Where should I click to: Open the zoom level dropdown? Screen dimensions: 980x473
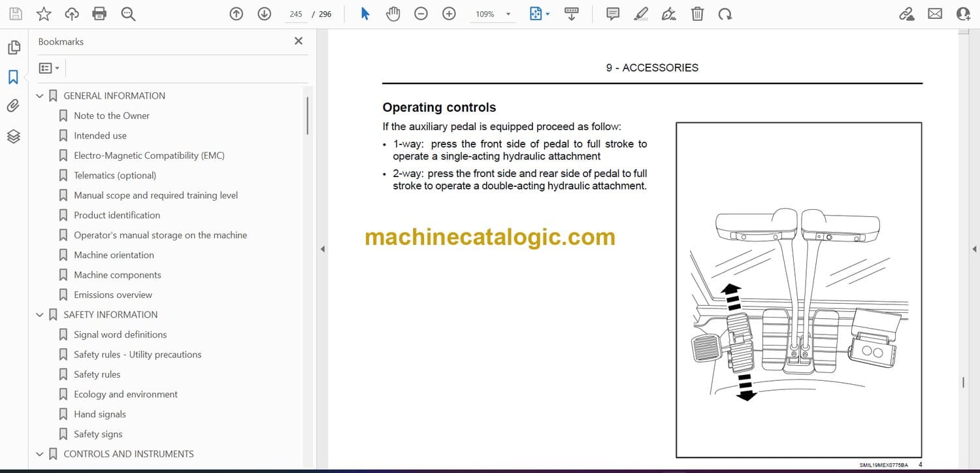tap(508, 14)
